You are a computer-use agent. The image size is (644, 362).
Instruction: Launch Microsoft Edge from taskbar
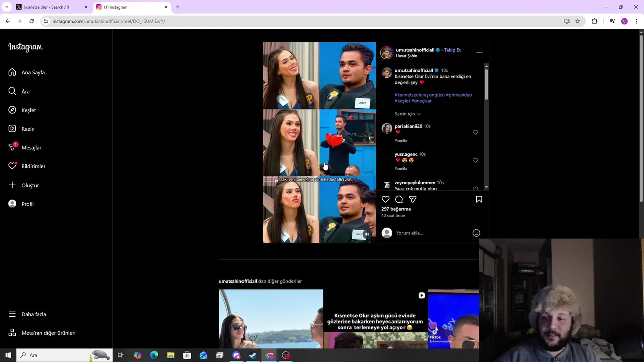click(154, 355)
